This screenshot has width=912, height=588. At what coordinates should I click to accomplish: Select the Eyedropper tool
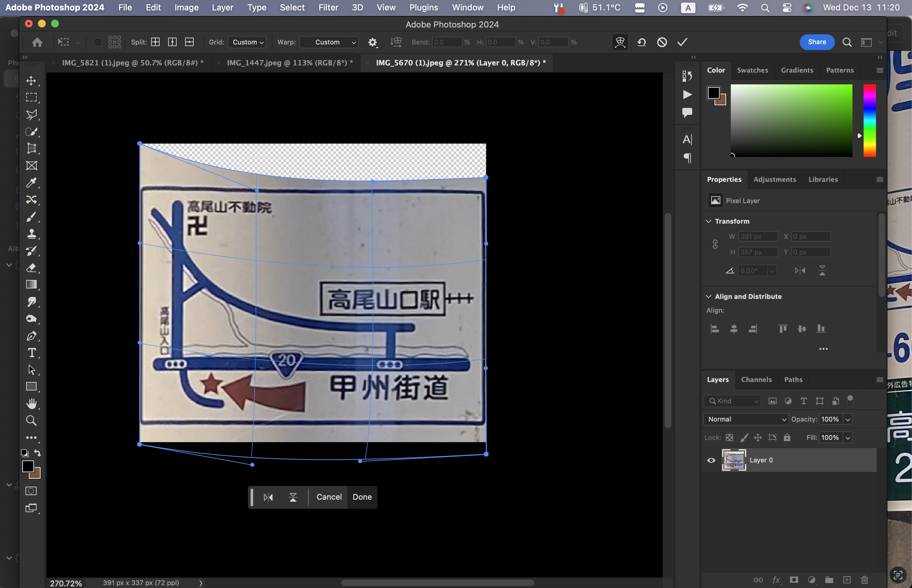(x=31, y=183)
